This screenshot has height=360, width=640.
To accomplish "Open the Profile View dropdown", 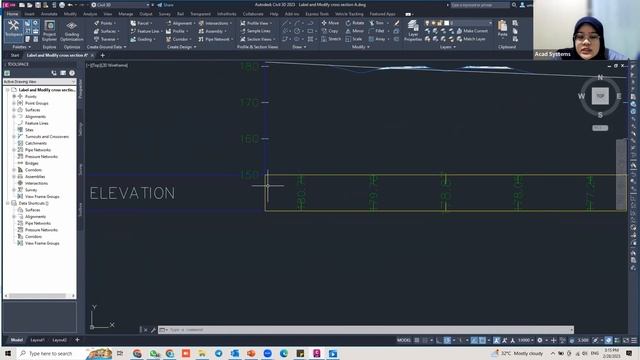I will [x=256, y=23].
